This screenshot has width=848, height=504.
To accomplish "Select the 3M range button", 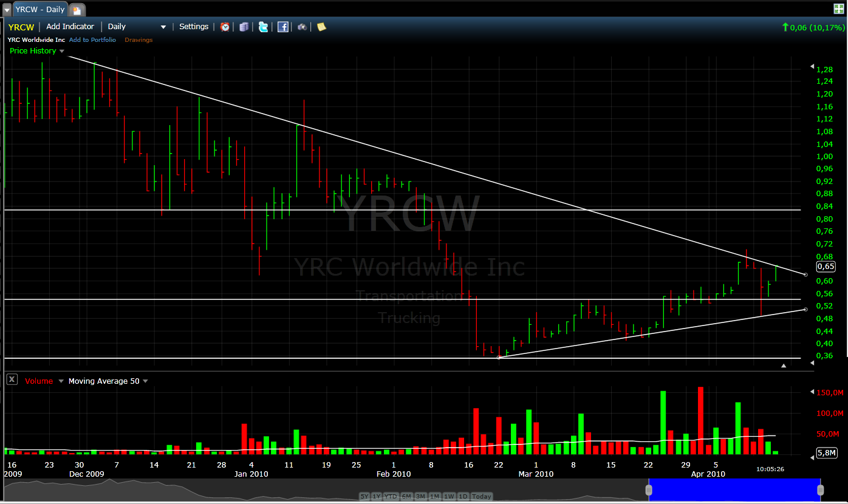I will click(x=420, y=496).
